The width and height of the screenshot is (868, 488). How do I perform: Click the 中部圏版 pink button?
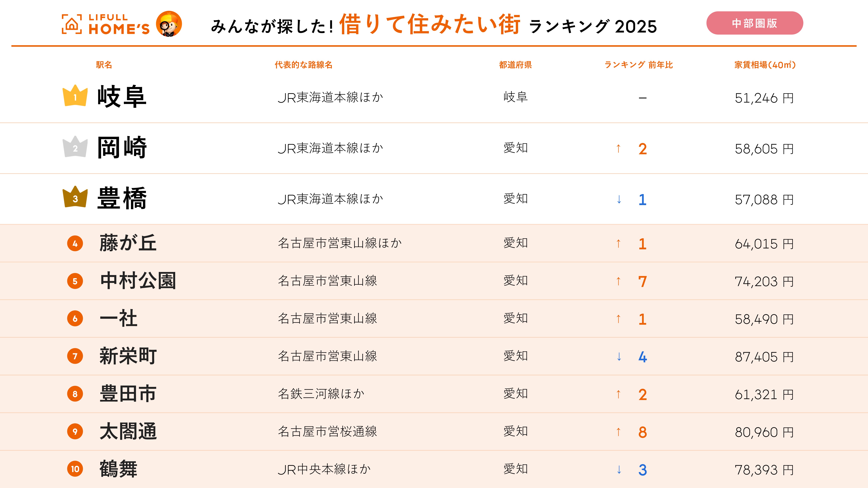click(x=754, y=23)
